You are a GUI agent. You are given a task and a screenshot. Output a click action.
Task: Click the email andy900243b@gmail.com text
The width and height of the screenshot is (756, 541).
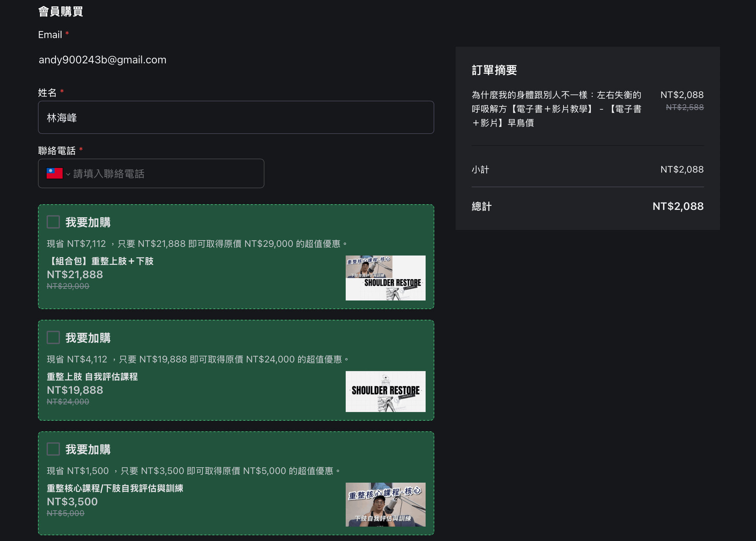pos(102,60)
